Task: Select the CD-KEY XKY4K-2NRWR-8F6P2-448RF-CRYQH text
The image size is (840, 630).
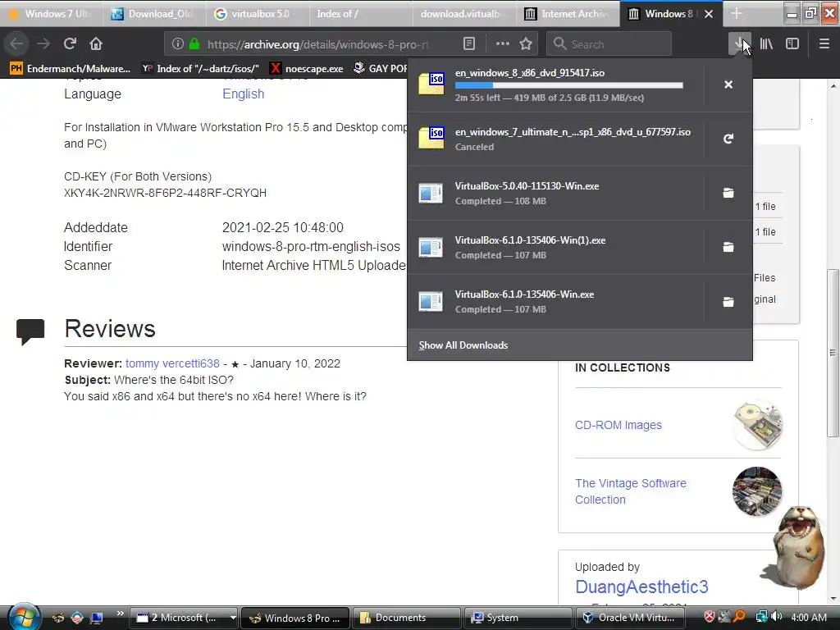Action: click(165, 193)
